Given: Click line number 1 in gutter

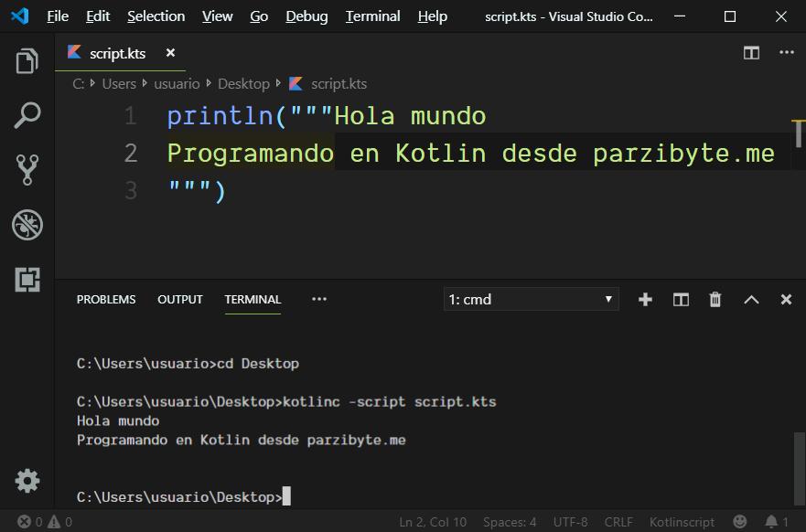Looking at the screenshot, I should pos(131,116).
